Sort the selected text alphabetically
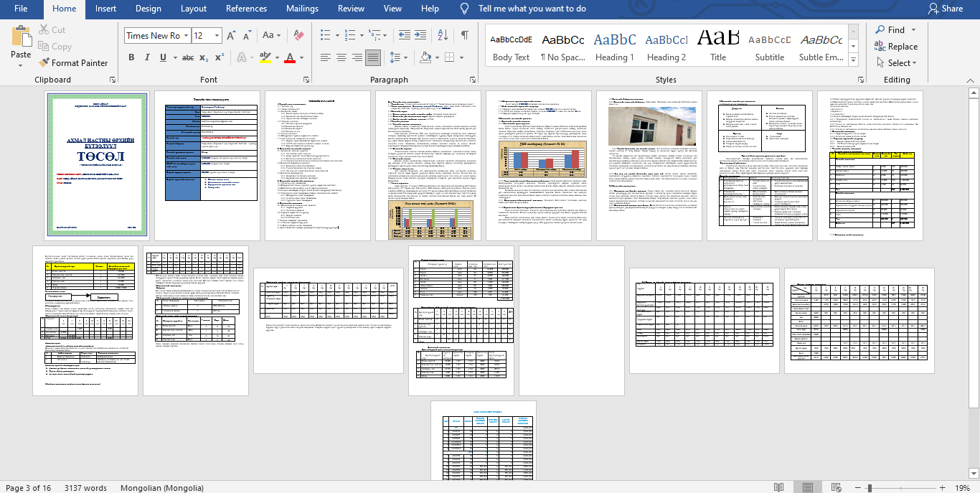 click(443, 35)
